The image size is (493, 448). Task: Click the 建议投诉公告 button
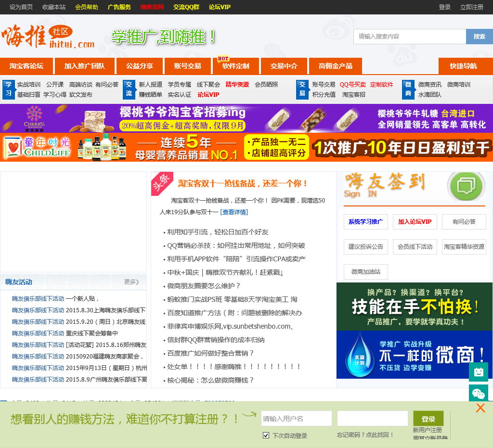(x=366, y=247)
